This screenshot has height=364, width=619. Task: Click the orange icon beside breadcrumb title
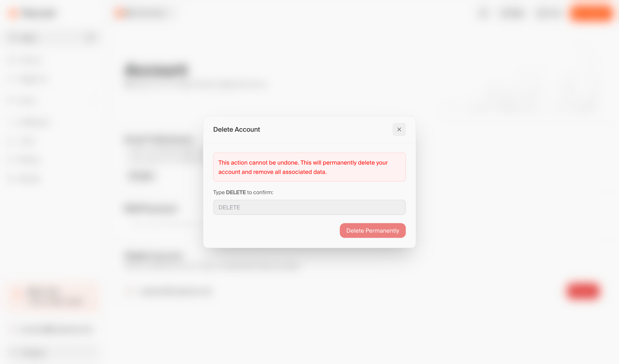[x=120, y=13]
